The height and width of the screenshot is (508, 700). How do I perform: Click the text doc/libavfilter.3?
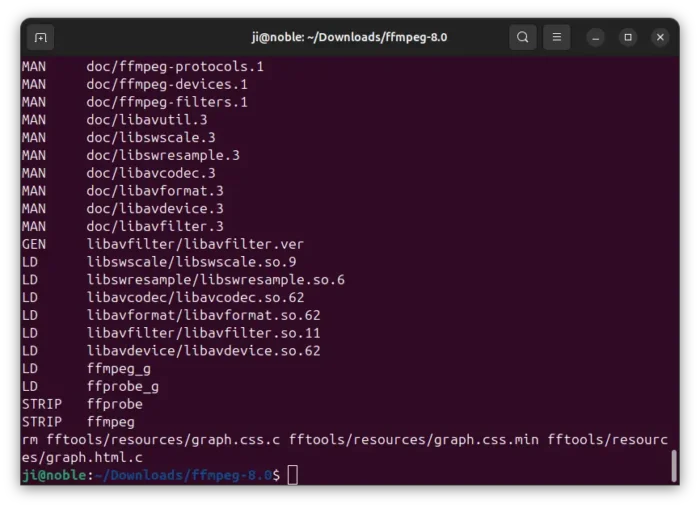pyautogui.click(x=155, y=226)
